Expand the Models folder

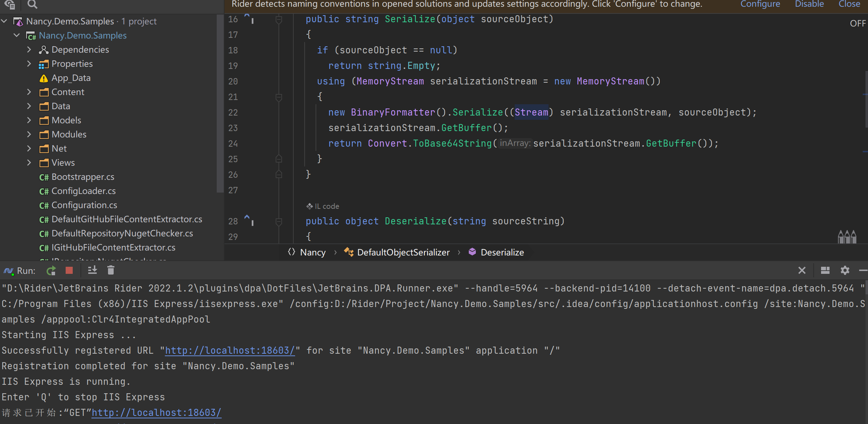(29, 120)
